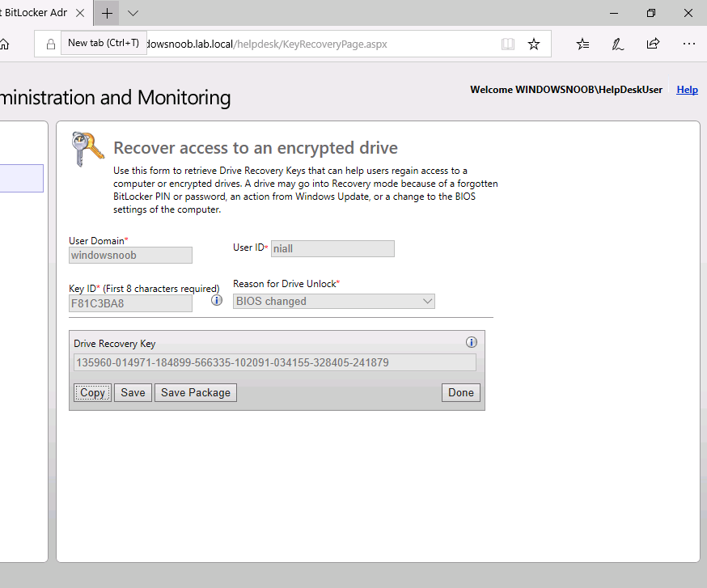This screenshot has width=707, height=588.
Task: Click the keys icon beside the heading
Action: (x=87, y=149)
